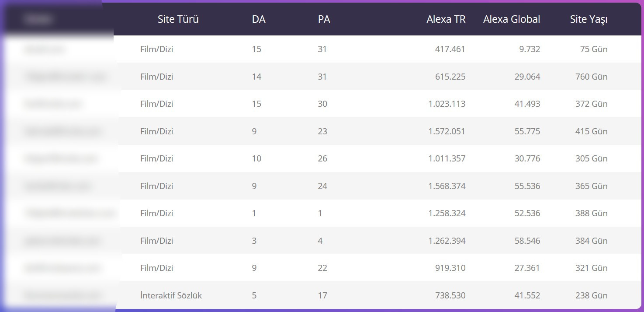The image size is (644, 312).
Task: Select the Alexa TR value 919.310
Action: [450, 268]
